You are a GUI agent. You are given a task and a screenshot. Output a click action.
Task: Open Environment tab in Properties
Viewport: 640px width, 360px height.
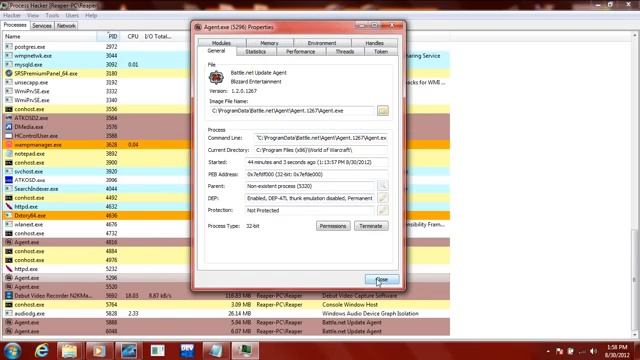point(322,43)
